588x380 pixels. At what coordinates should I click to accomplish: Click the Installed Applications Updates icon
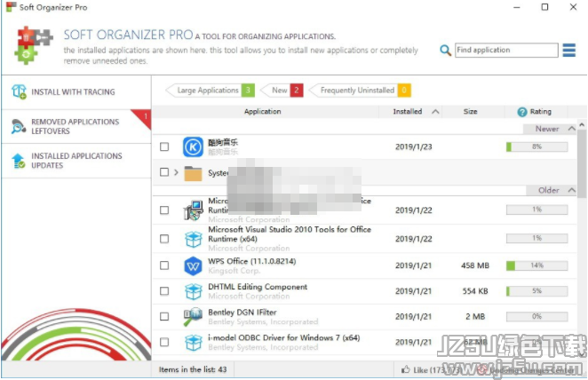(x=19, y=161)
